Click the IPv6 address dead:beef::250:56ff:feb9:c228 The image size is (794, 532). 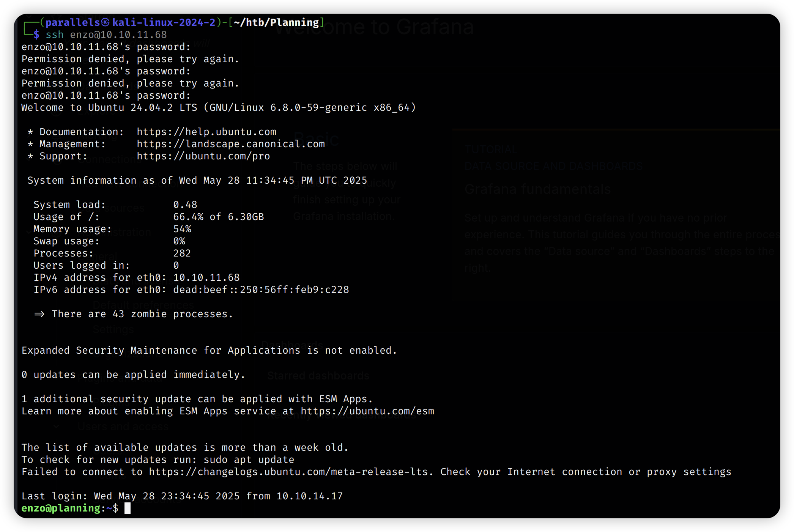pos(261,290)
